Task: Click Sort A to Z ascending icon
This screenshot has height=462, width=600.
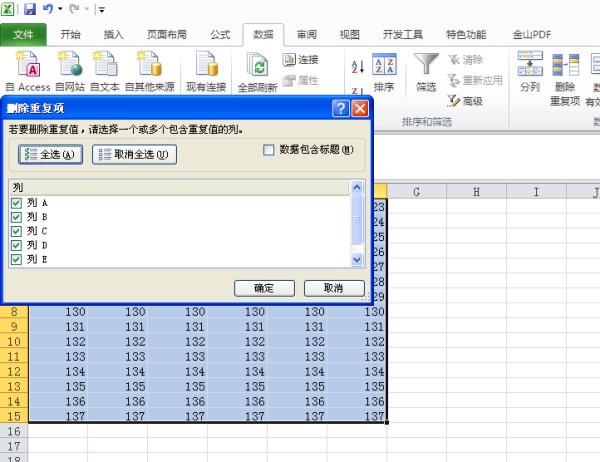Action: click(x=357, y=67)
